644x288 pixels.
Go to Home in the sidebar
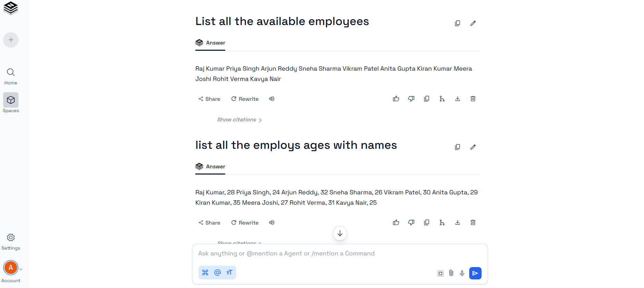click(11, 76)
